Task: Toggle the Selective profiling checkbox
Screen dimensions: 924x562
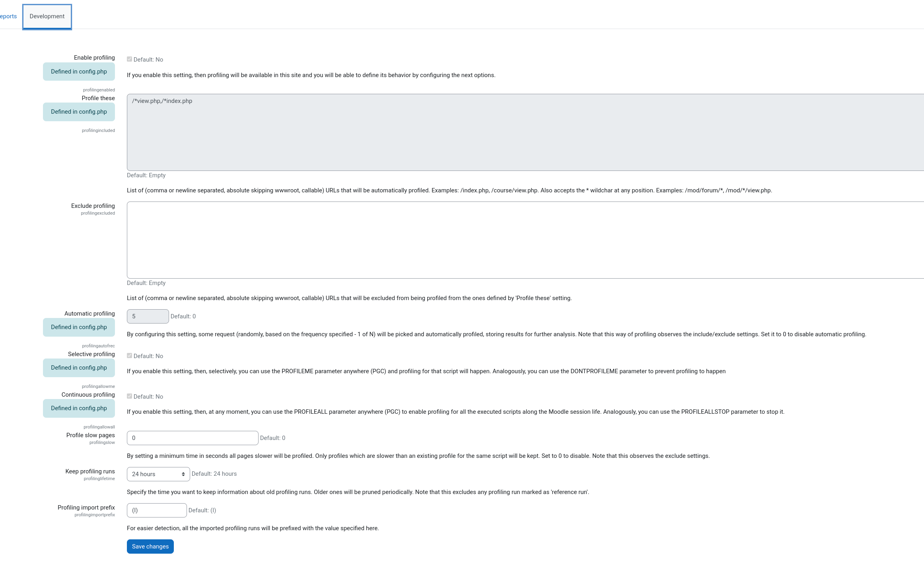Action: [x=129, y=356]
